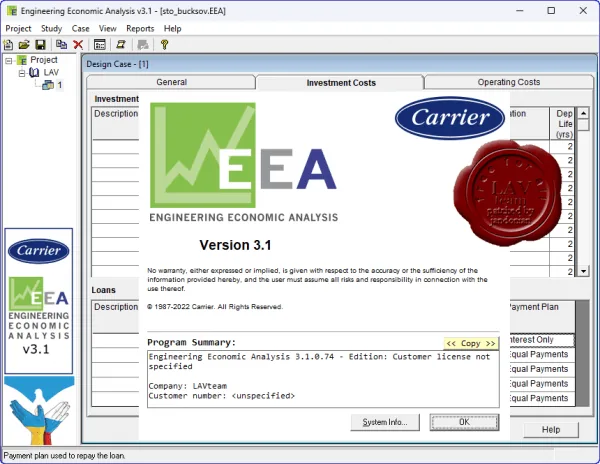The width and height of the screenshot is (600, 464).
Task: Click the Duplicate toolbar icon
Action: (x=61, y=45)
